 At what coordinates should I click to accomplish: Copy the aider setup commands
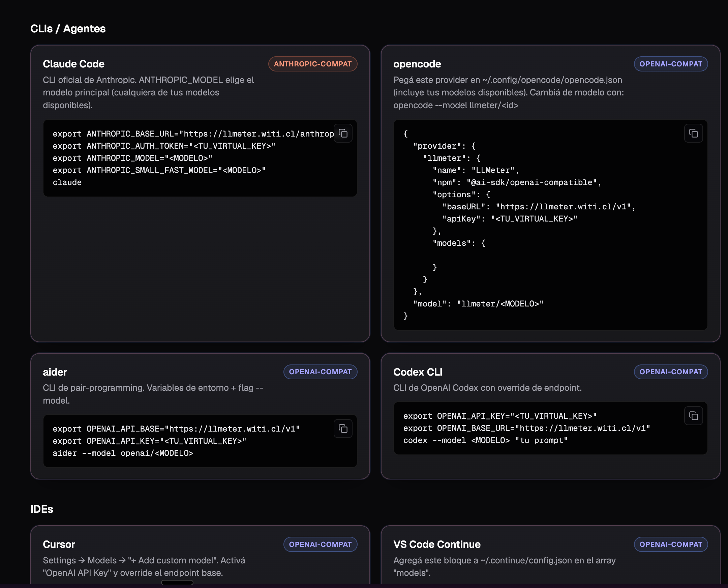[x=343, y=429]
